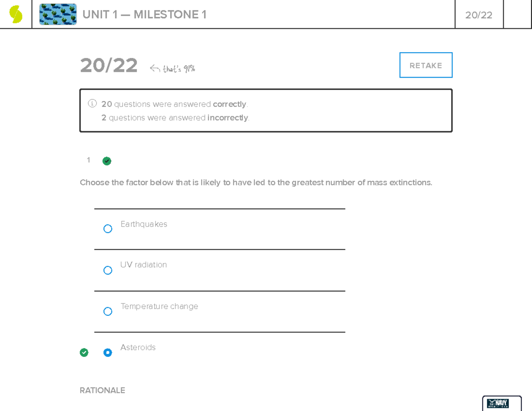Click the info circle icon in summary box

pos(92,103)
